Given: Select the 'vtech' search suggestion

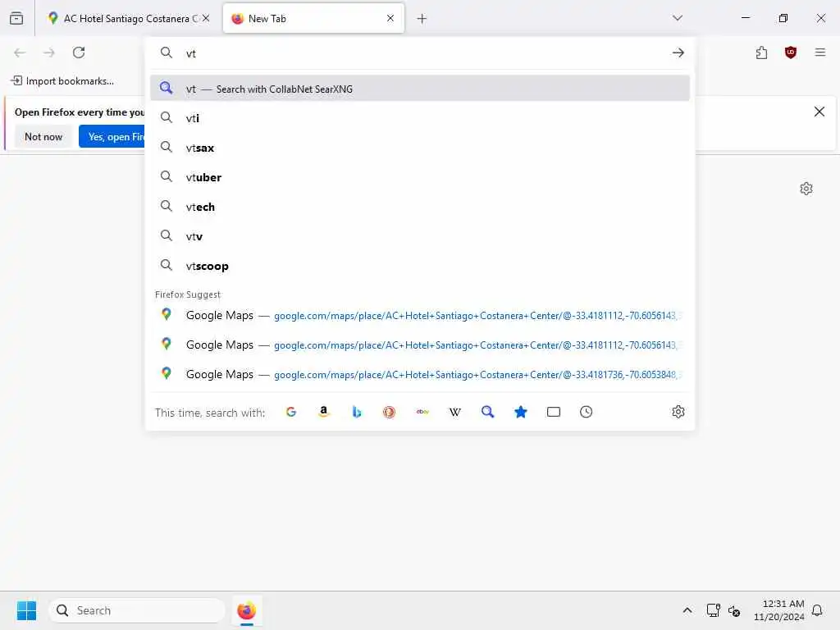Looking at the screenshot, I should pyautogui.click(x=420, y=206).
